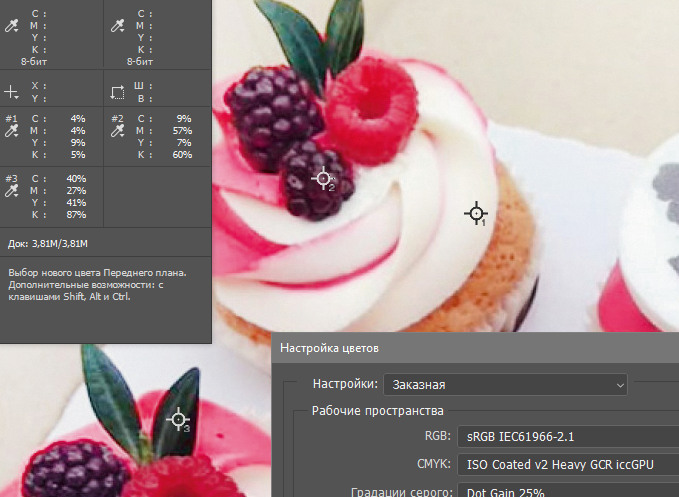Click color sampler marker 2 on blackberry

323,178
